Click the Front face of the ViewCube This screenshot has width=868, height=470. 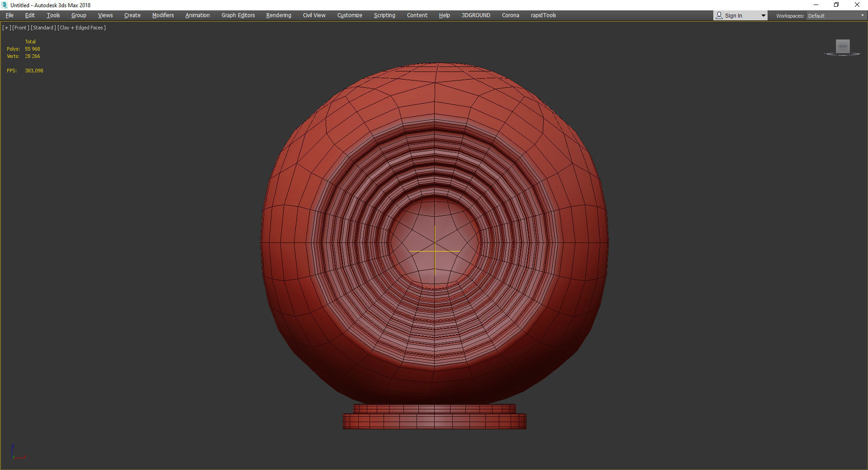[842, 46]
